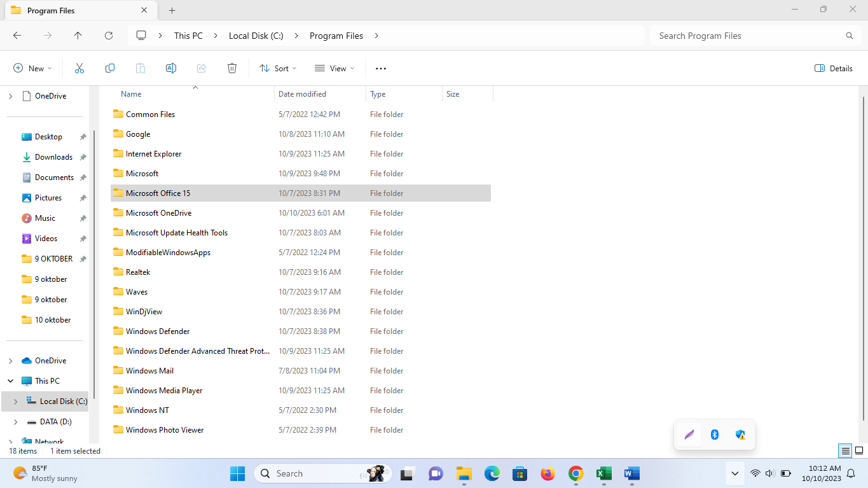The image size is (868, 488).
Task: Open the View dropdown
Action: tap(334, 68)
